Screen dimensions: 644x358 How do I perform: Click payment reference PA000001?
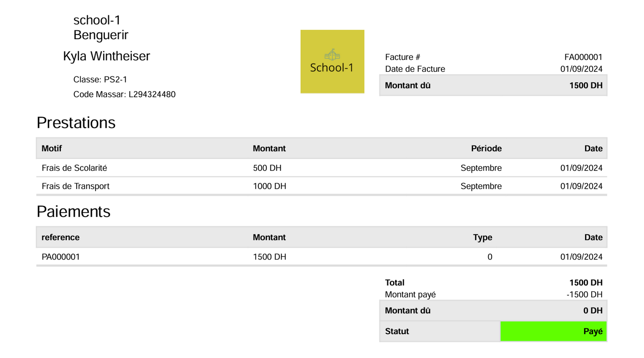point(61,257)
